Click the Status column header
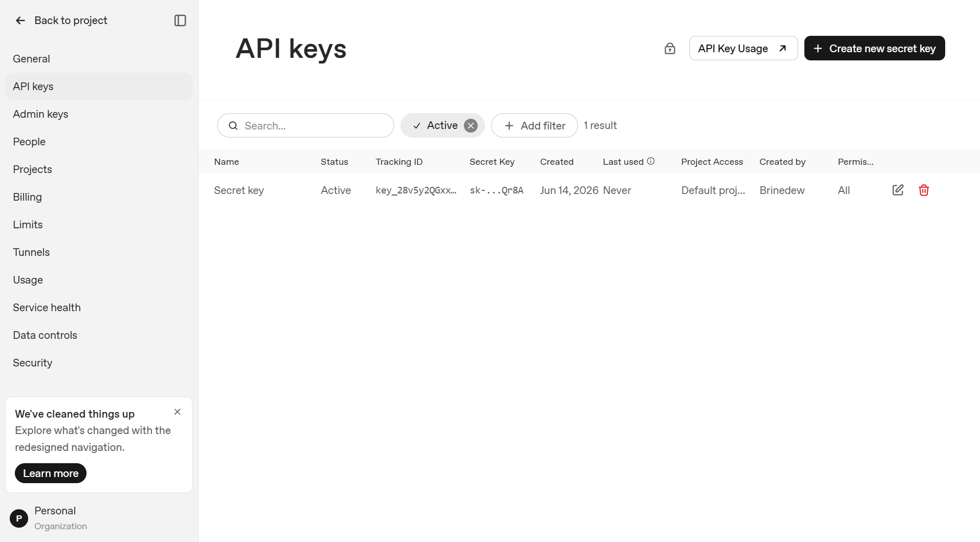Screen dimensions: 980x542 [x=334, y=162]
